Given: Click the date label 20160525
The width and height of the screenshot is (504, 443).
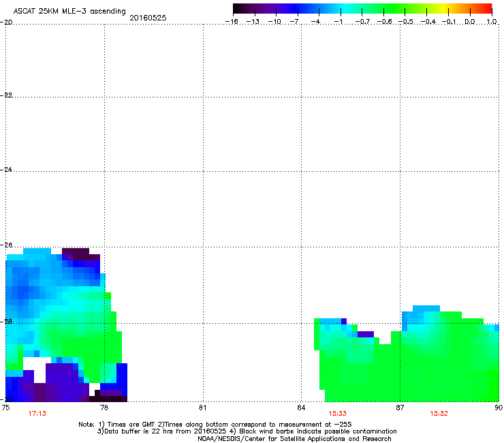Looking at the screenshot, I should tap(148, 18).
